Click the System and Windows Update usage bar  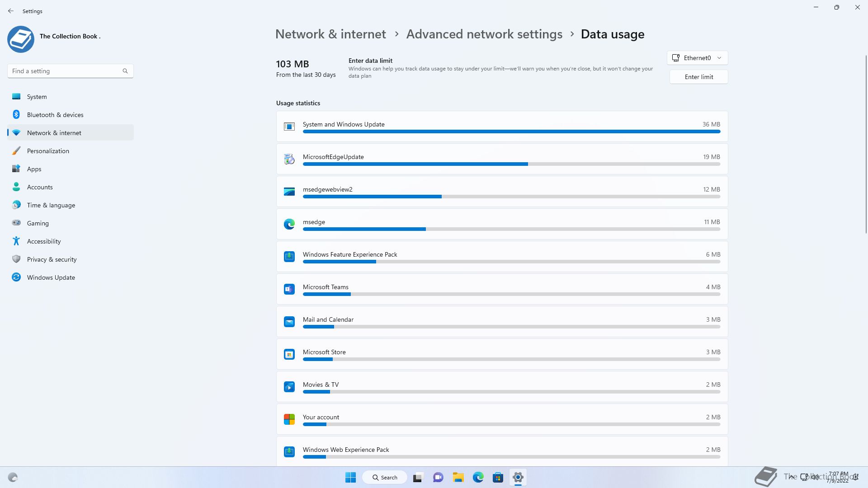point(511,131)
